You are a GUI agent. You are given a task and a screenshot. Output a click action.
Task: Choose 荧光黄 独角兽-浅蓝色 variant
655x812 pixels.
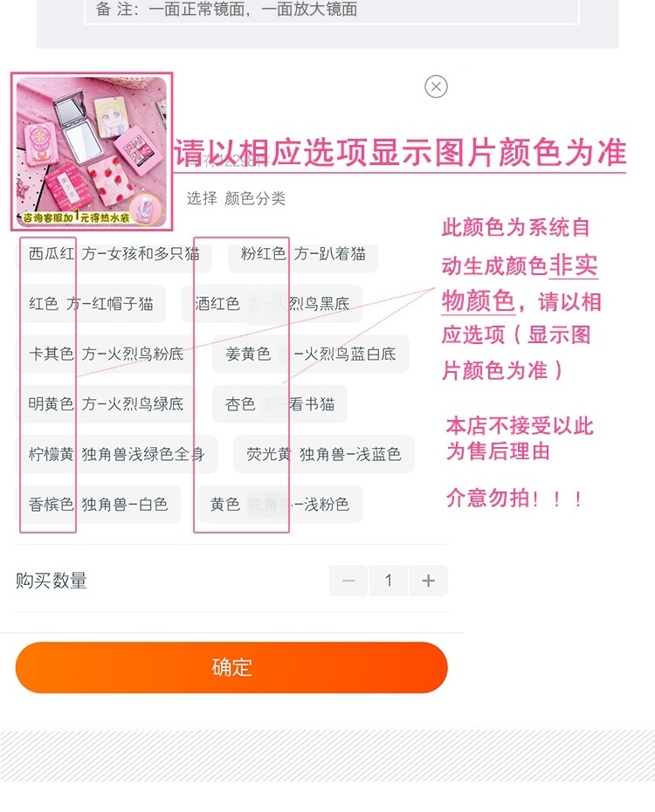coord(324,454)
